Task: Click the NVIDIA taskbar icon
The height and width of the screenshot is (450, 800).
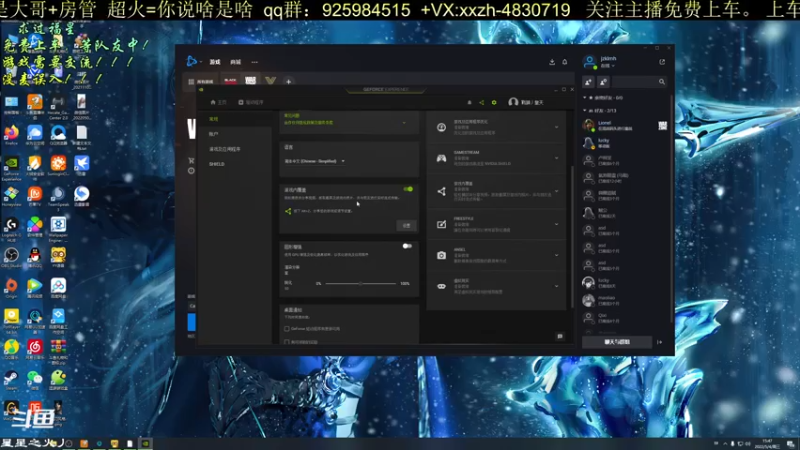Action: click(145, 443)
